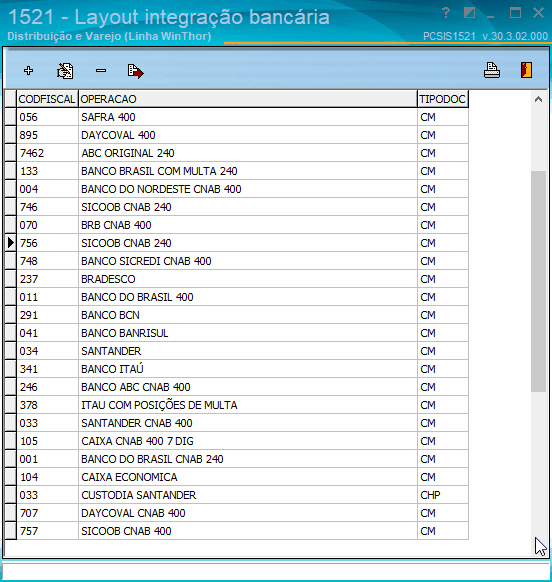Click code cell 041
552x582 pixels.
47,333
